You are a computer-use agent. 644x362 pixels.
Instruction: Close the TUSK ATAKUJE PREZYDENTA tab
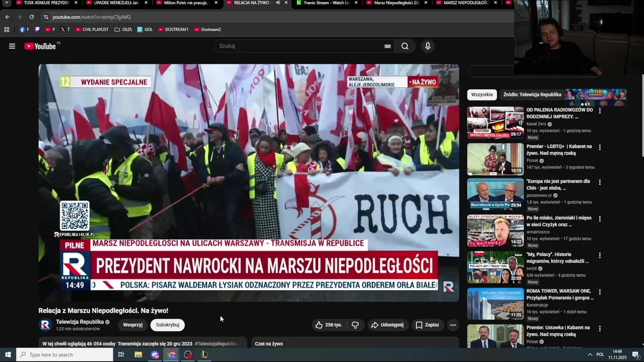click(76, 3)
